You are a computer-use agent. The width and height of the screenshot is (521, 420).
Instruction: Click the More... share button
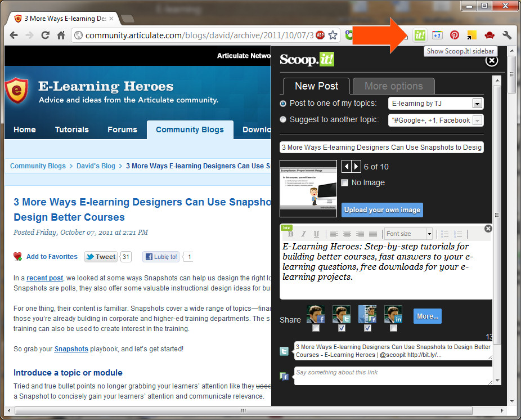(427, 316)
